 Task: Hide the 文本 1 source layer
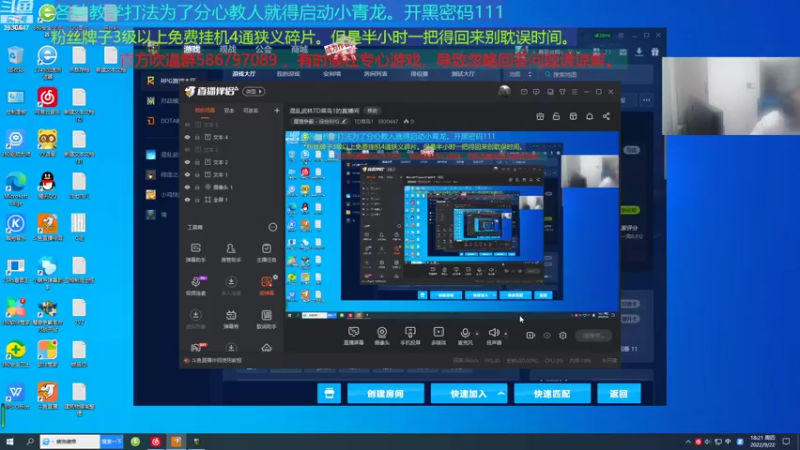coord(187,174)
